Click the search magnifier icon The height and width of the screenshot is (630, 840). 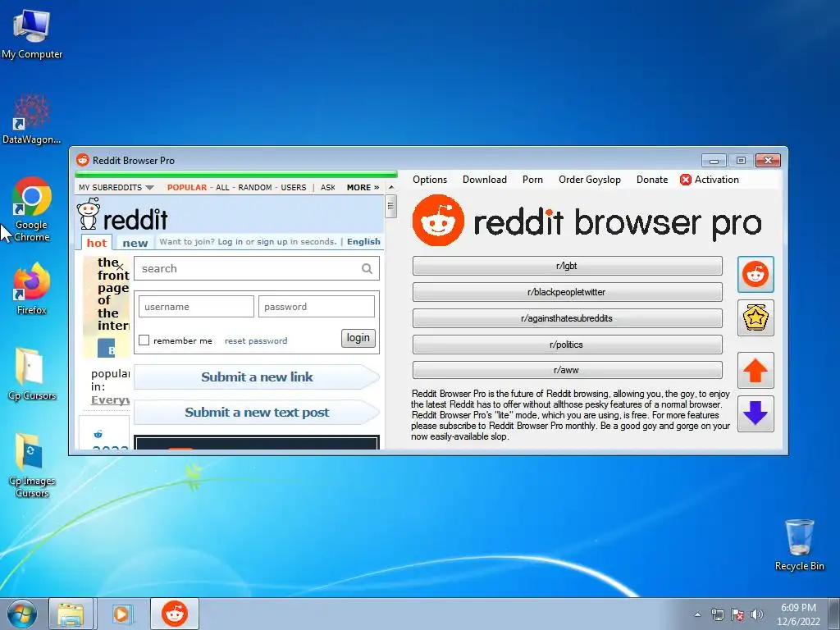tap(367, 268)
